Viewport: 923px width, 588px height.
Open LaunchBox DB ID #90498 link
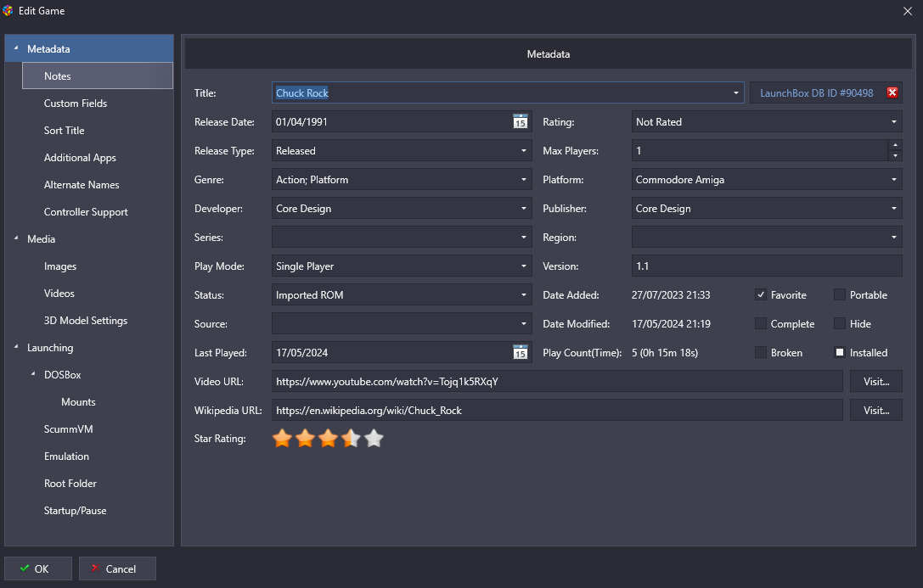[817, 92]
